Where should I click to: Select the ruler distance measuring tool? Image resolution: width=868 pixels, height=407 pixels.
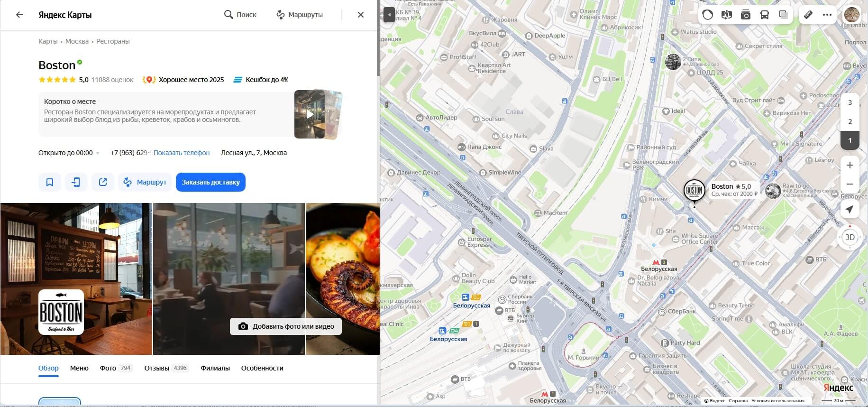808,15
